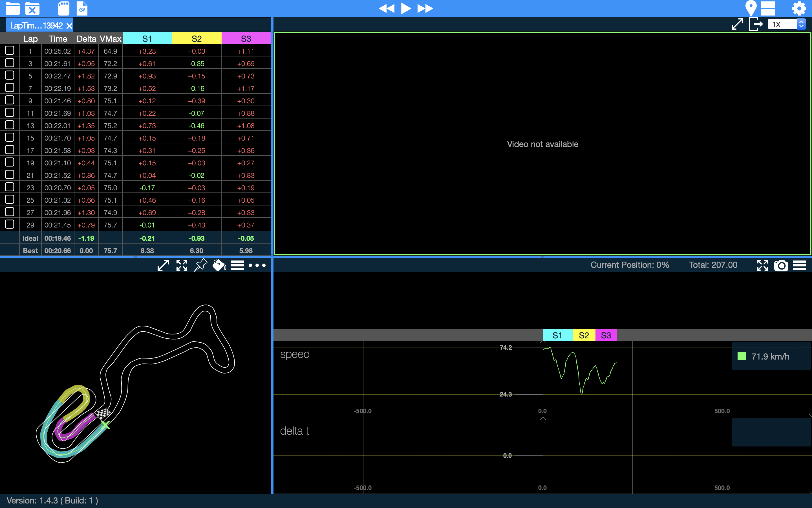Open the paint bucket color tool
The image size is (812, 508).
click(219, 265)
